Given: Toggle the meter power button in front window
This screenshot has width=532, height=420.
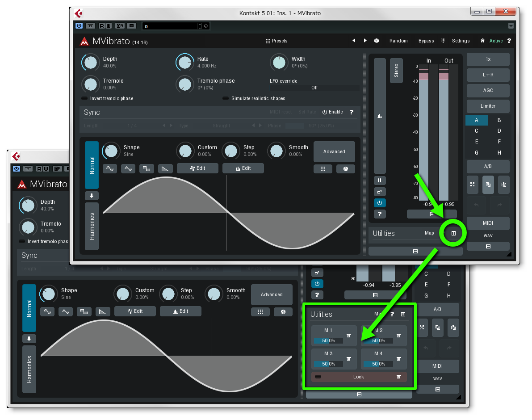Looking at the screenshot, I should (x=380, y=203).
